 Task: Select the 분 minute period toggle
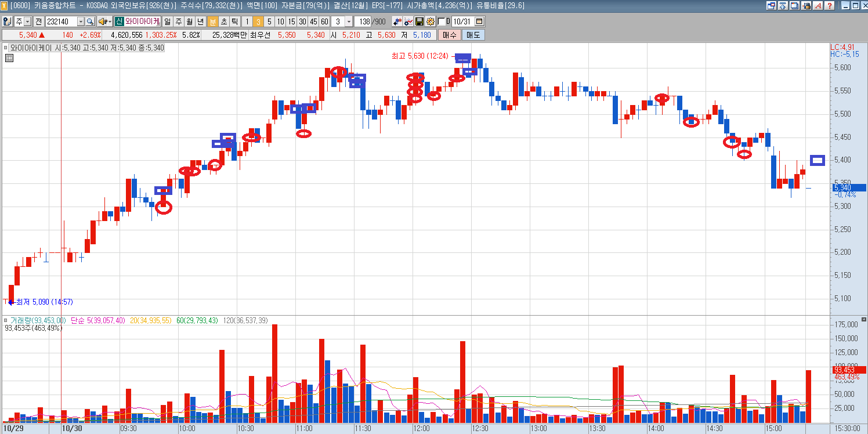coord(212,21)
